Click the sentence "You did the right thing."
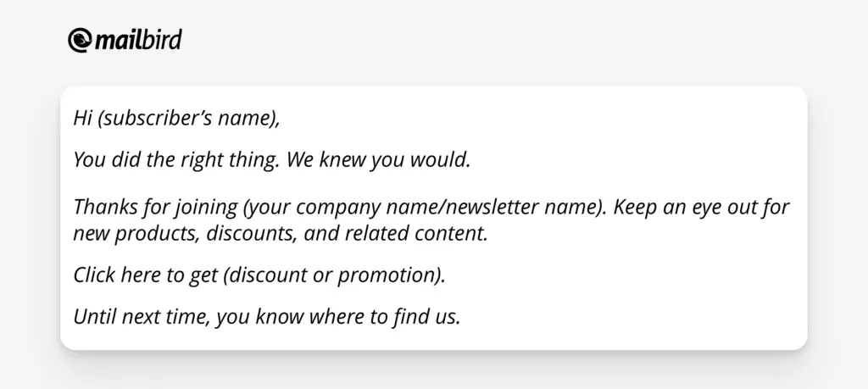 click(x=176, y=158)
